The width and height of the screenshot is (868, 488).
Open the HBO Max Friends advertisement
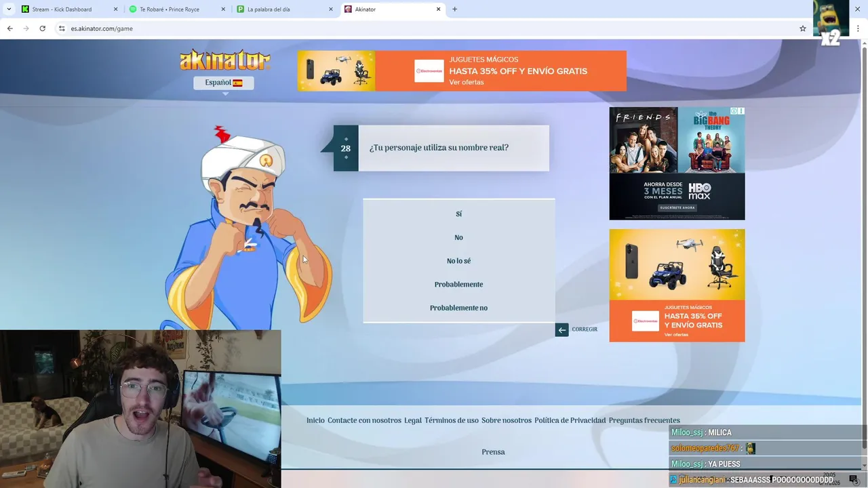pyautogui.click(x=677, y=163)
